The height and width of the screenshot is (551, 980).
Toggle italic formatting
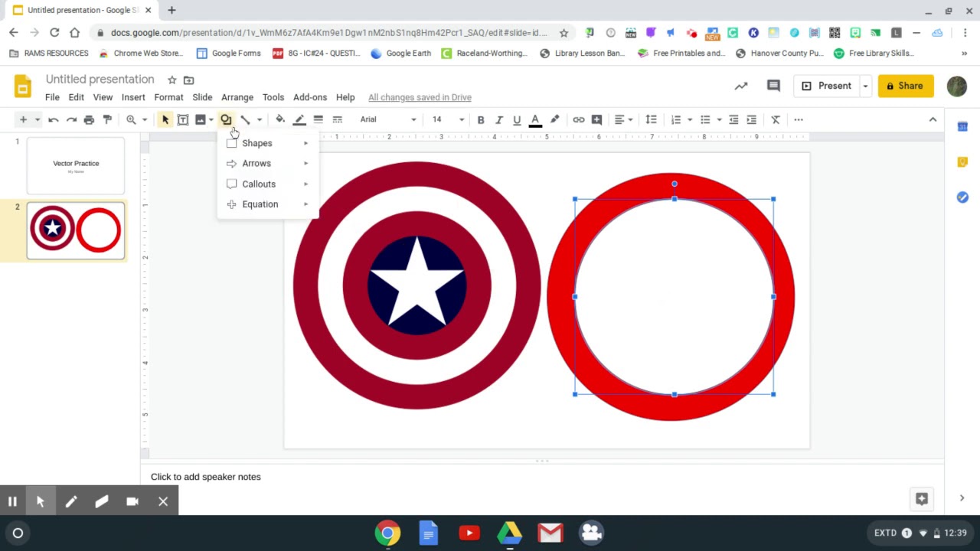[498, 119]
